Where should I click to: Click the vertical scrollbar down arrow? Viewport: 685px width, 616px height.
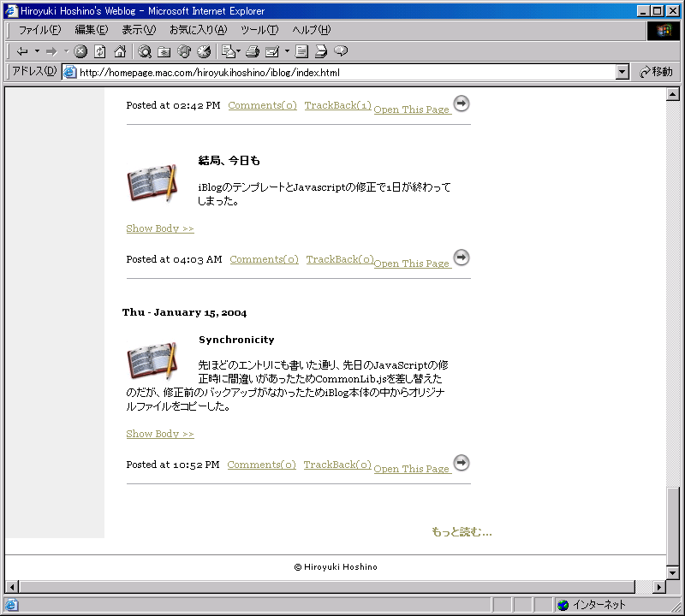click(x=673, y=572)
